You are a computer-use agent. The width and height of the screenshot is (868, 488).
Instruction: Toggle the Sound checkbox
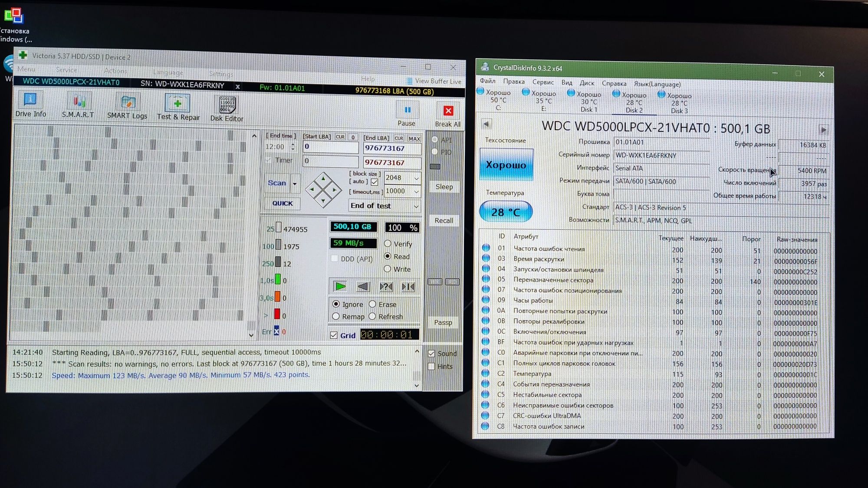click(431, 353)
